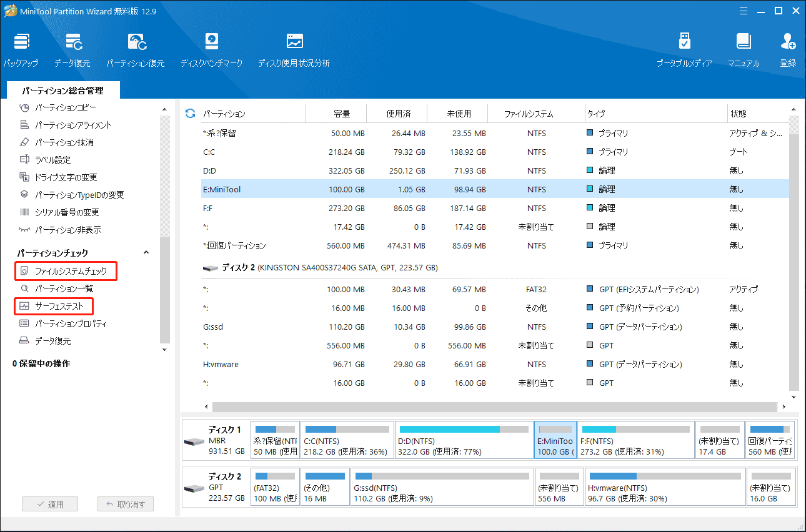Select パーティションアライメント option
Viewport: 806px width, 532px height.
click(66, 125)
